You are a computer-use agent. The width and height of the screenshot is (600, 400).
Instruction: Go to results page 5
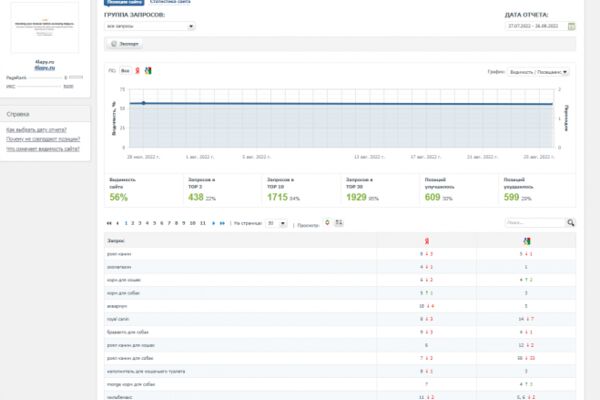coord(155,223)
